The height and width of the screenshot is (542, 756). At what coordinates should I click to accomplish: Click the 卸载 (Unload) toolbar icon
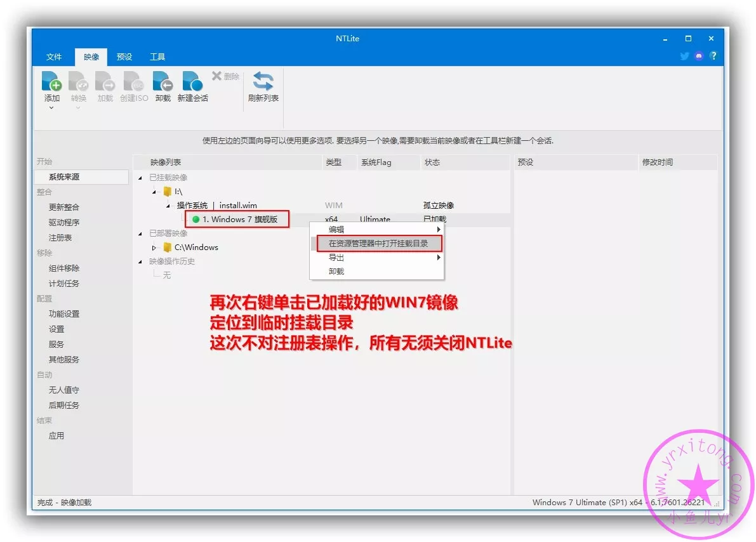coord(163,81)
